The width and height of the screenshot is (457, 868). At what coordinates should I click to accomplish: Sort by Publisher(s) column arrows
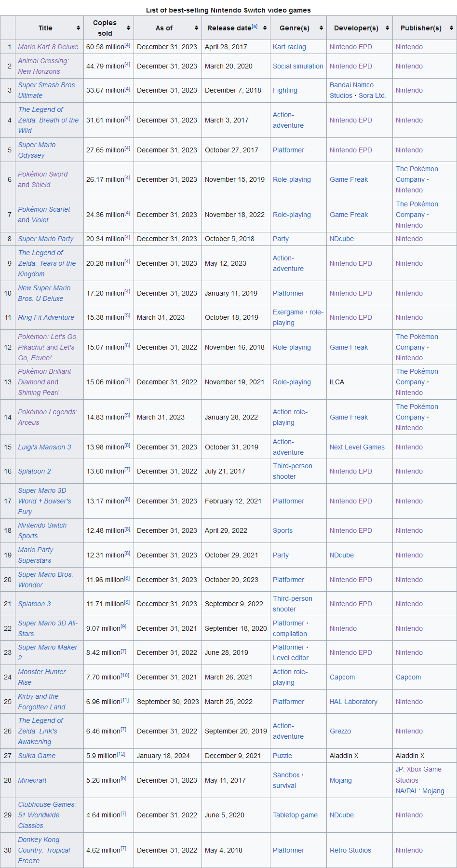(451, 28)
